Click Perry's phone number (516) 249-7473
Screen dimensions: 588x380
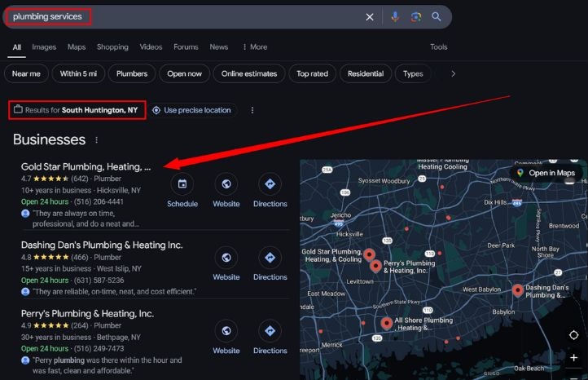pos(99,349)
